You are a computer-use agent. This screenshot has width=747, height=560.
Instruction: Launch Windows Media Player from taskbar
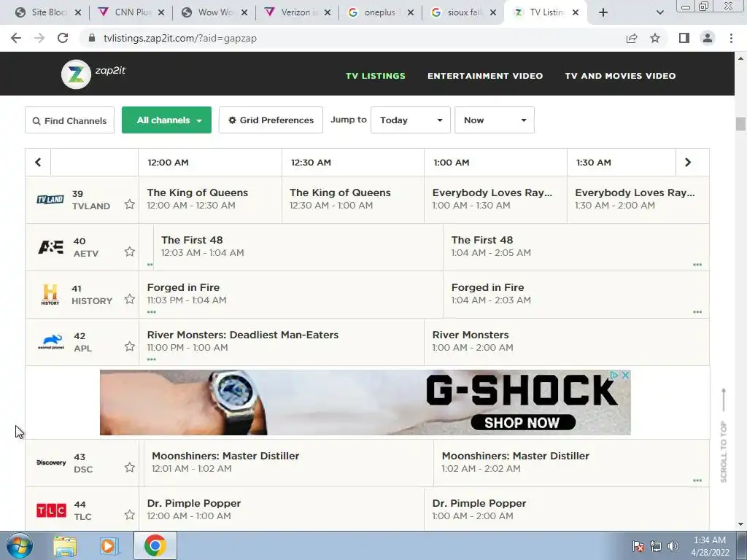[109, 546]
